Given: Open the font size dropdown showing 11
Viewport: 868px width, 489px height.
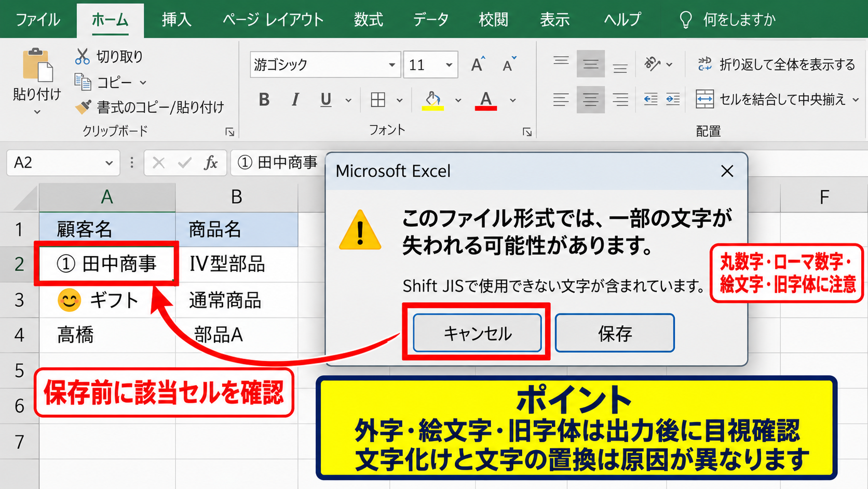Looking at the screenshot, I should (x=449, y=65).
